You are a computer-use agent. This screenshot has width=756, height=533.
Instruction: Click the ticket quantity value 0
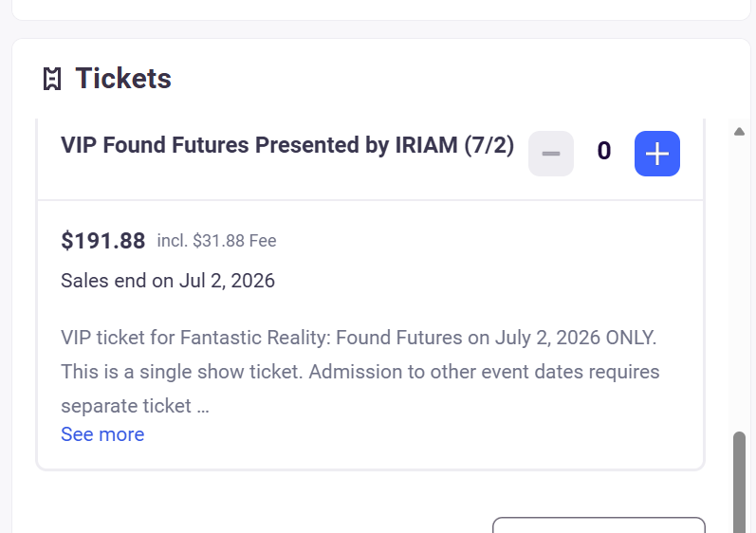pyautogui.click(x=604, y=152)
